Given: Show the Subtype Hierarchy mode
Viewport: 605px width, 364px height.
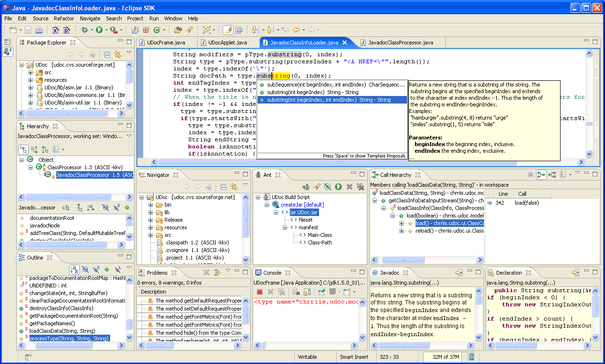Looking at the screenshot, I should tap(44, 149).
